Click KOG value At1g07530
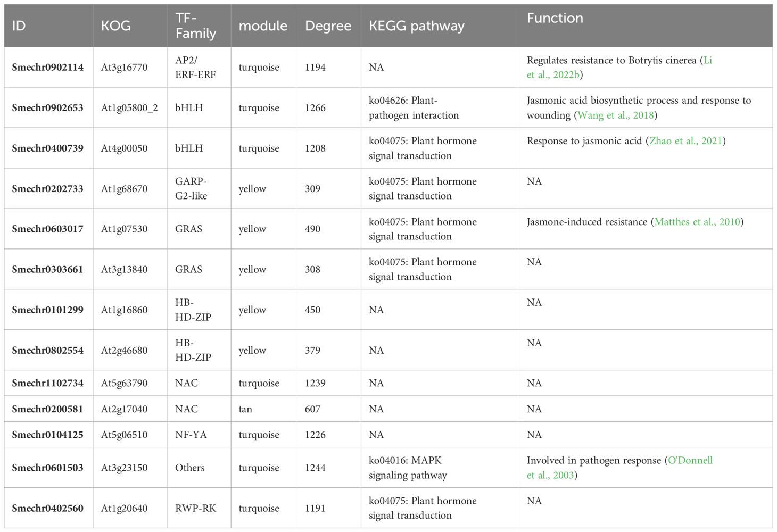 (125, 229)
